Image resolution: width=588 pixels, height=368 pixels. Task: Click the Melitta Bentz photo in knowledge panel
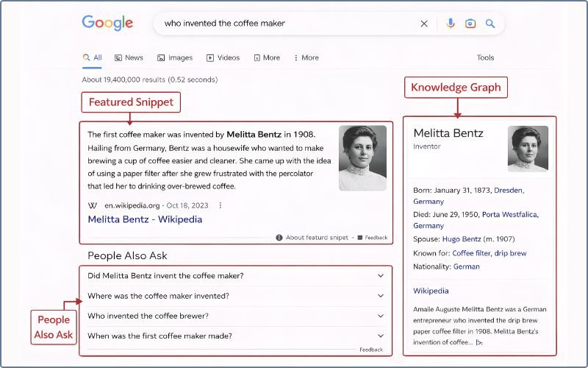click(528, 149)
